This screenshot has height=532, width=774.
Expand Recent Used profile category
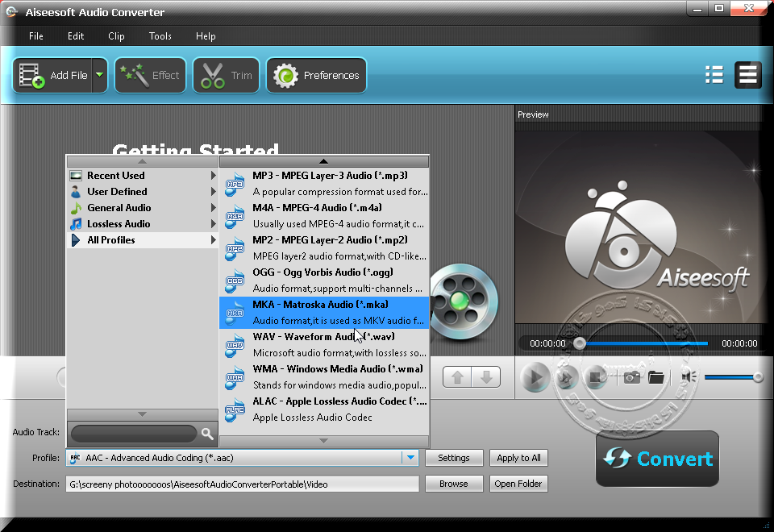143,176
